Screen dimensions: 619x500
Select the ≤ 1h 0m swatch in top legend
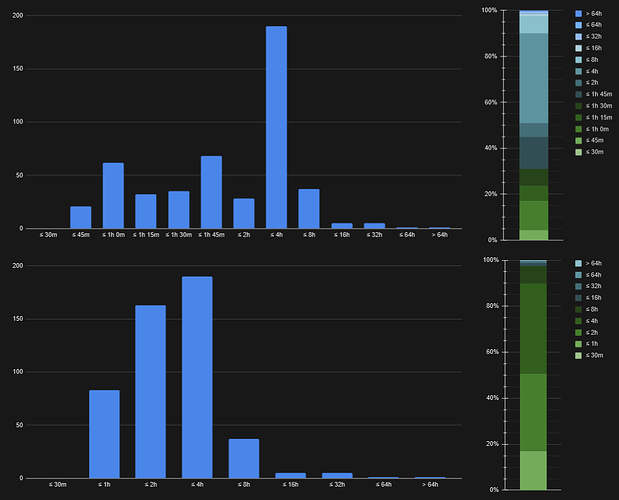[x=578, y=129]
